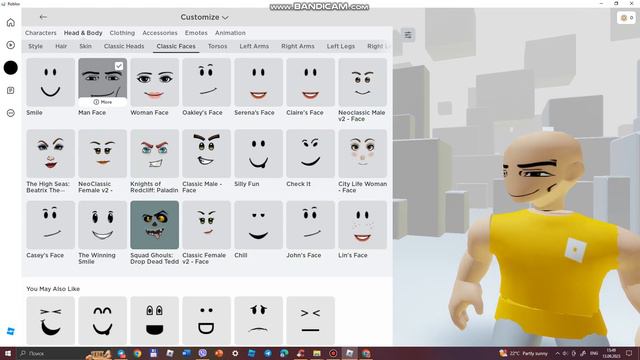Screen dimensions: 640x360
Task: Open the settings gear in taskbar
Action: point(235,353)
